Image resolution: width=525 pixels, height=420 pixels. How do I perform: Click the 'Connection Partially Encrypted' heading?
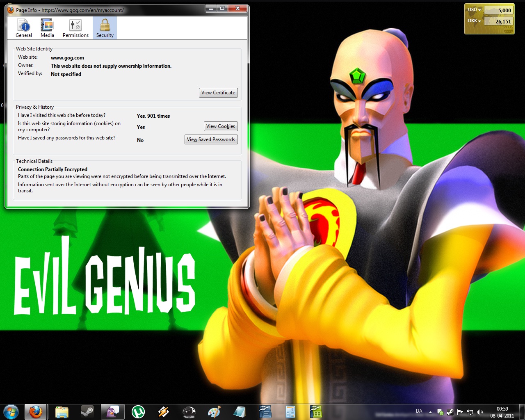(52, 169)
